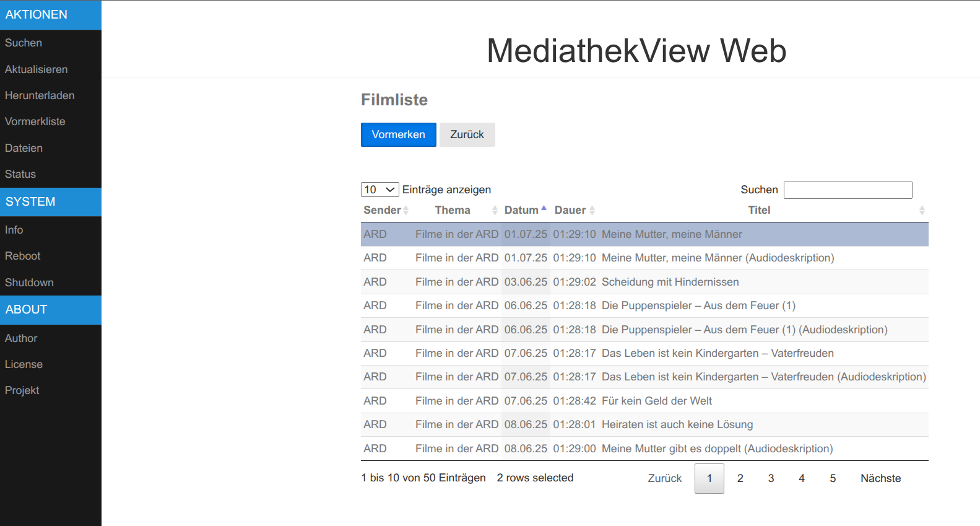Go to page 3 of results
Screen dimensions: 980x526
[x=771, y=478]
